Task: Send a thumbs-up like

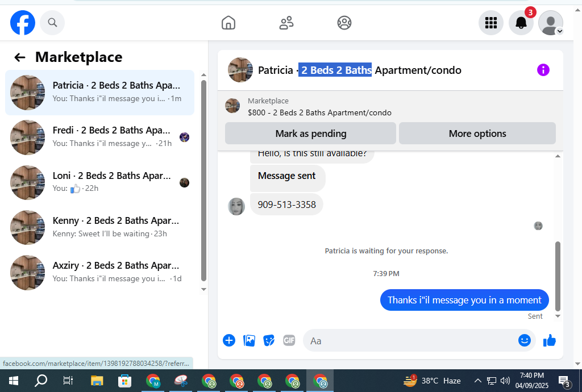Action: click(x=550, y=340)
